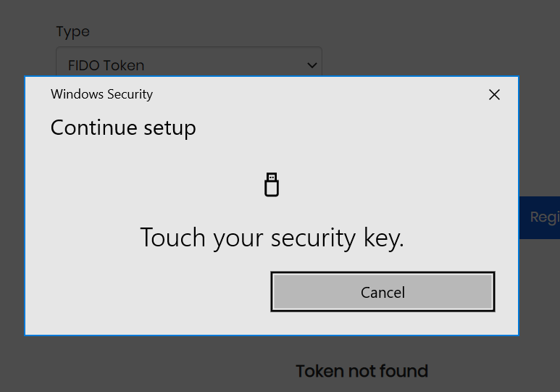This screenshot has height=392, width=560.
Task: Click empty dialog area right of key icon
Action: (398, 185)
